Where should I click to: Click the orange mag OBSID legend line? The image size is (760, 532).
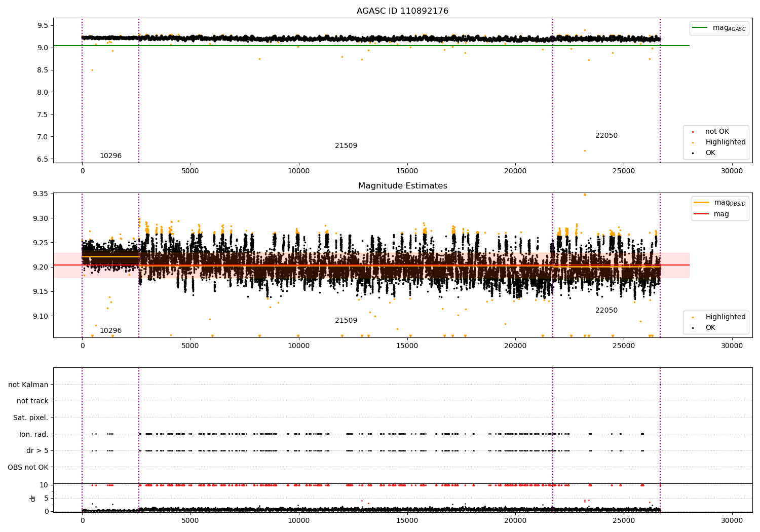(x=702, y=203)
